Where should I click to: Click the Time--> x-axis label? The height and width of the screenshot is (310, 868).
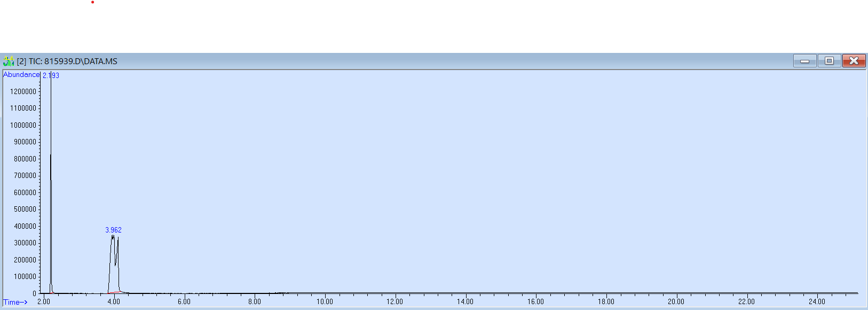coord(15,302)
